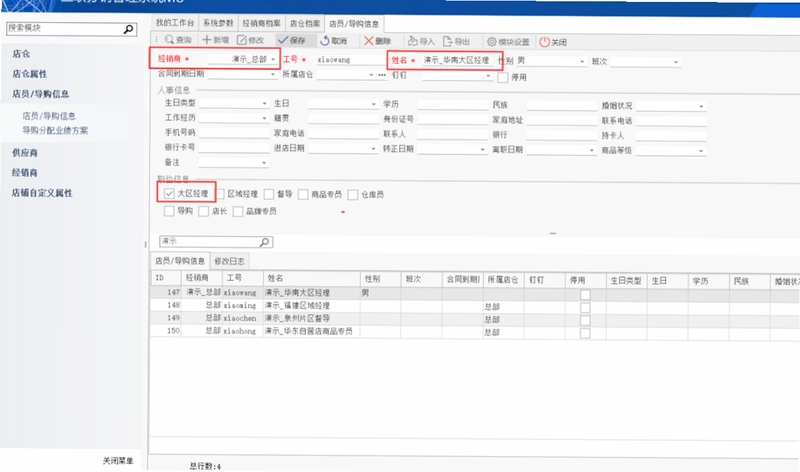
Task: Click the 查询 search toolbar icon
Action: pos(169,40)
